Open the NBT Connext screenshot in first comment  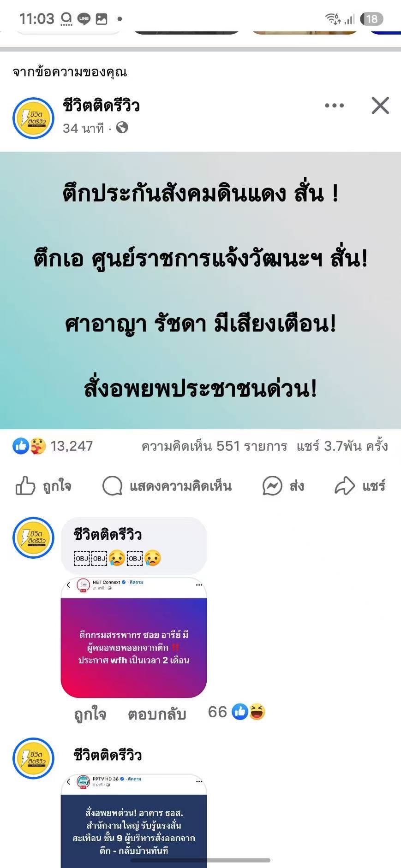[134, 638]
